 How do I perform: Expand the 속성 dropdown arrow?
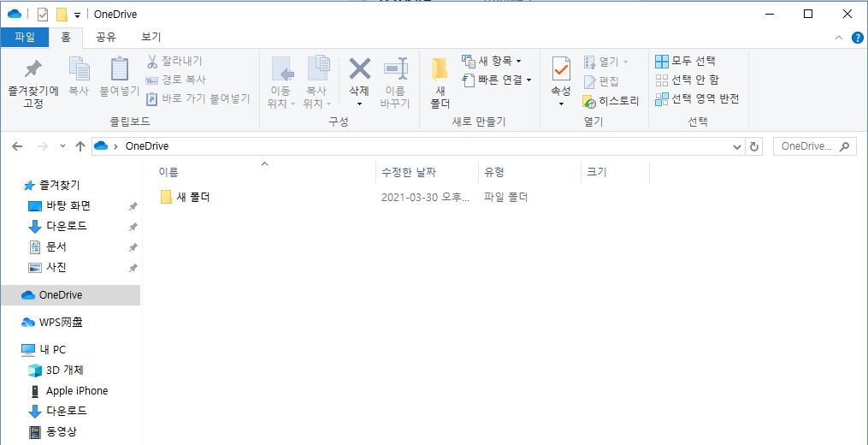(561, 104)
